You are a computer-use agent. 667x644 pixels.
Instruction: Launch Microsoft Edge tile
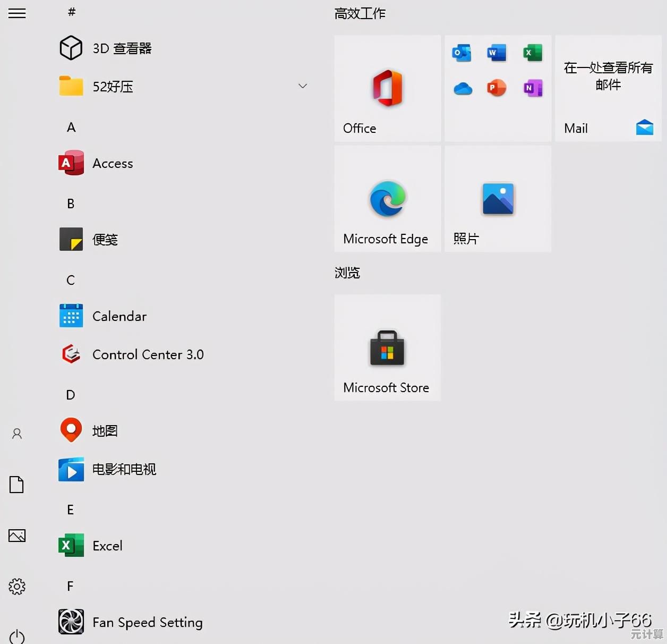(388, 199)
